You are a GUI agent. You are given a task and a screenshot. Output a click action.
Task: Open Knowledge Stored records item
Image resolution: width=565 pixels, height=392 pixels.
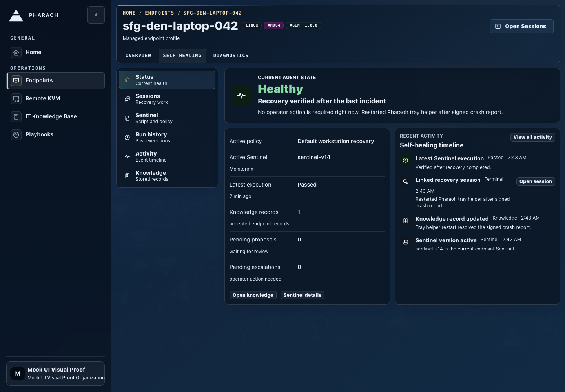[167, 176]
